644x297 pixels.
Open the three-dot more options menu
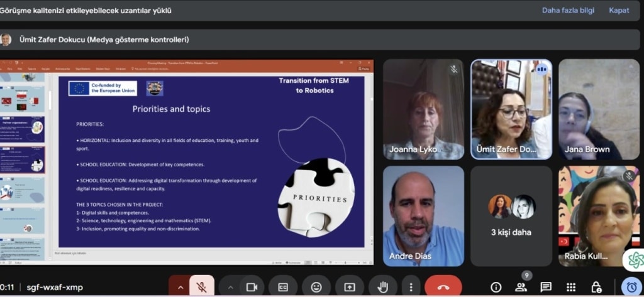pyautogui.click(x=411, y=287)
